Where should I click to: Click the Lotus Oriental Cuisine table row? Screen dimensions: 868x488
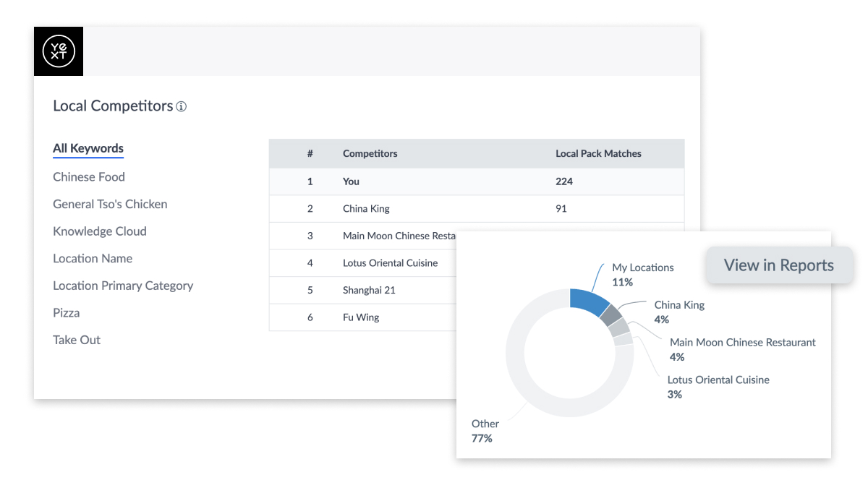(x=363, y=263)
